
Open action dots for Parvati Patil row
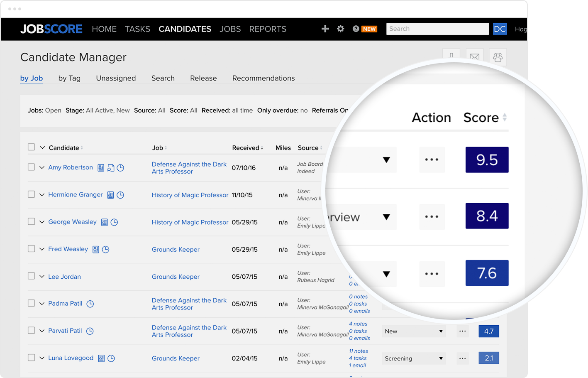463,331
